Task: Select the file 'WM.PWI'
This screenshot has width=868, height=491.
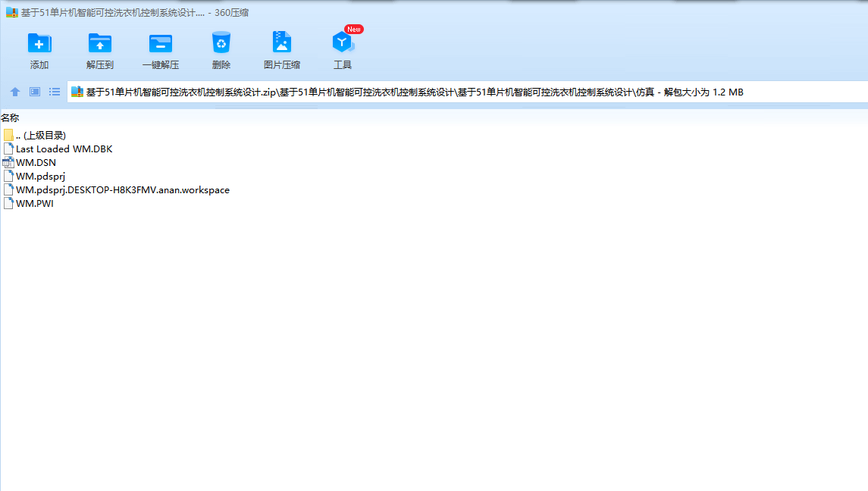Action: (35, 203)
